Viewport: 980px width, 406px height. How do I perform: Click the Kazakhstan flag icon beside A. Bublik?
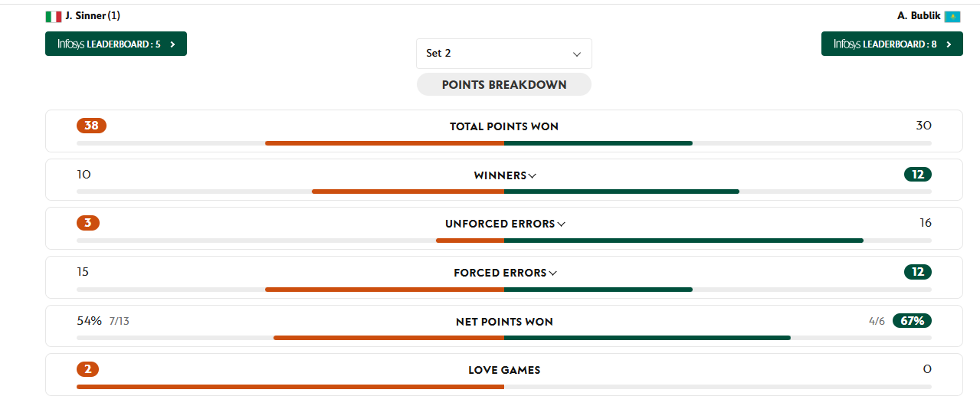tap(952, 16)
